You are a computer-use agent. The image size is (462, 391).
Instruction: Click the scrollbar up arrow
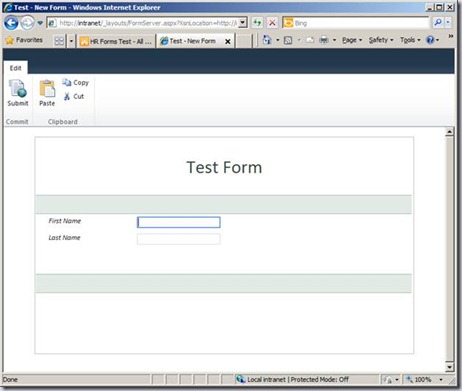coord(449,132)
